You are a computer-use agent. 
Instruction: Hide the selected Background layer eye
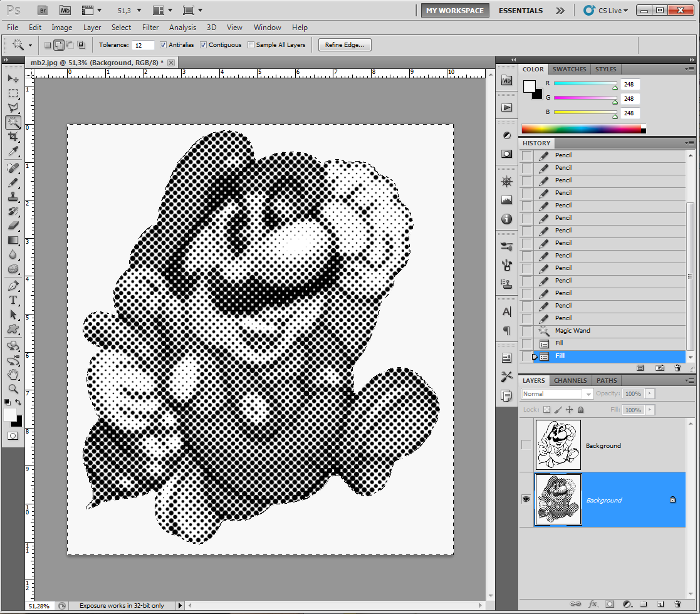(526, 499)
